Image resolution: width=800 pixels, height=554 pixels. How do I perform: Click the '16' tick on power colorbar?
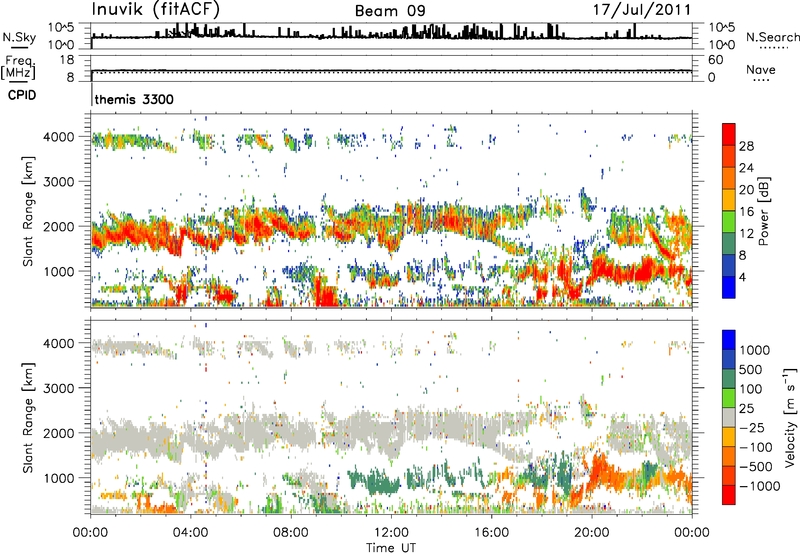click(x=746, y=212)
